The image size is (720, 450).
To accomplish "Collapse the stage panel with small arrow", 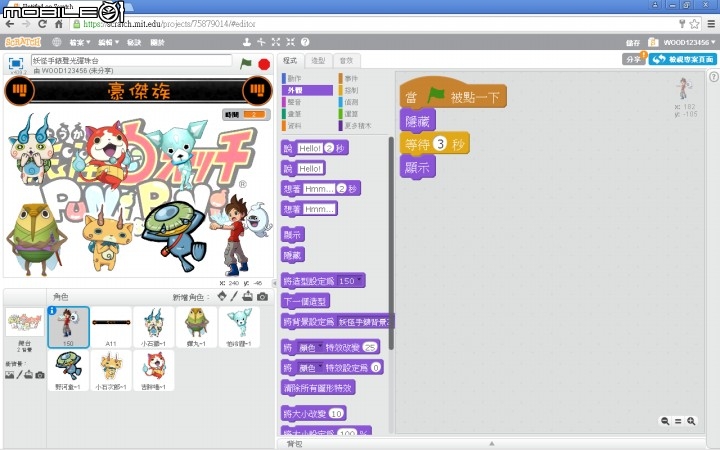I will (275, 283).
